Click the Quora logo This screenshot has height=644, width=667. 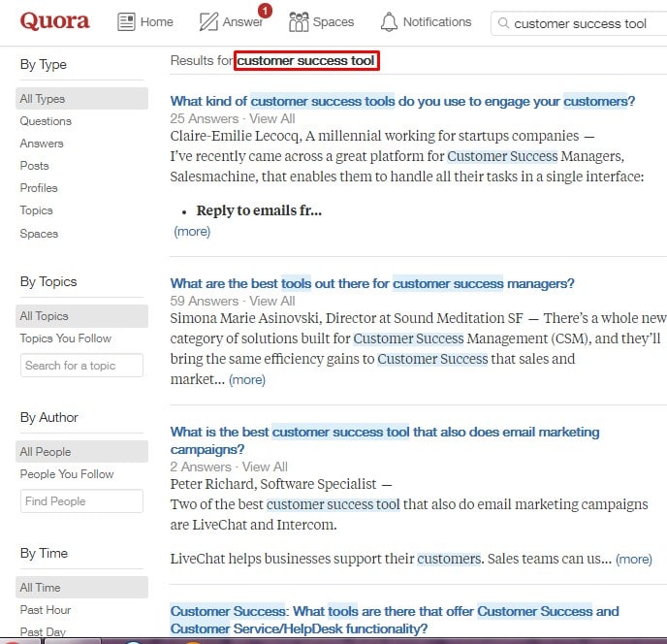[54, 21]
